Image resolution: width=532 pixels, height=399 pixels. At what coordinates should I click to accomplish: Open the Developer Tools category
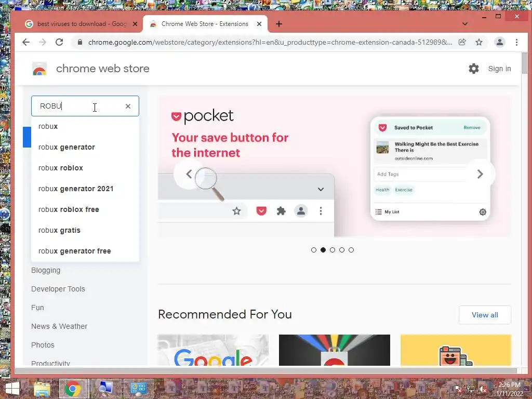tap(58, 289)
